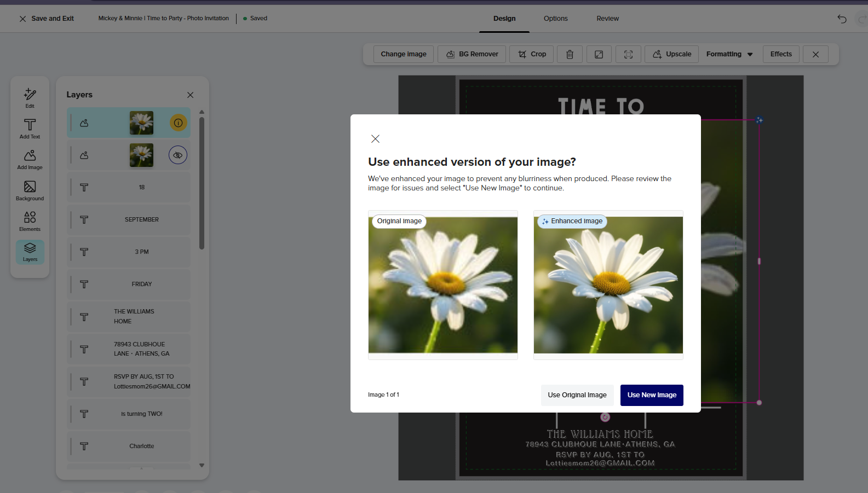Select the Add Text tool
The image size is (868, 493).
(30, 129)
